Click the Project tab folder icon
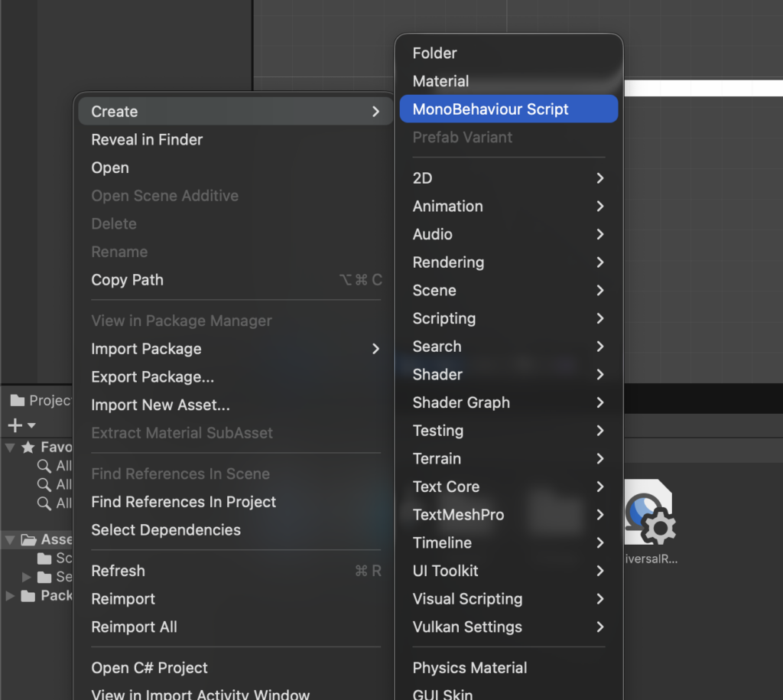 (16, 401)
